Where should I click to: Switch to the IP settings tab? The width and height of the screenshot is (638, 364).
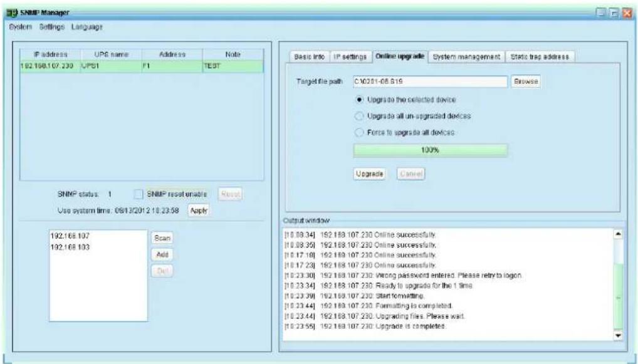pos(350,57)
